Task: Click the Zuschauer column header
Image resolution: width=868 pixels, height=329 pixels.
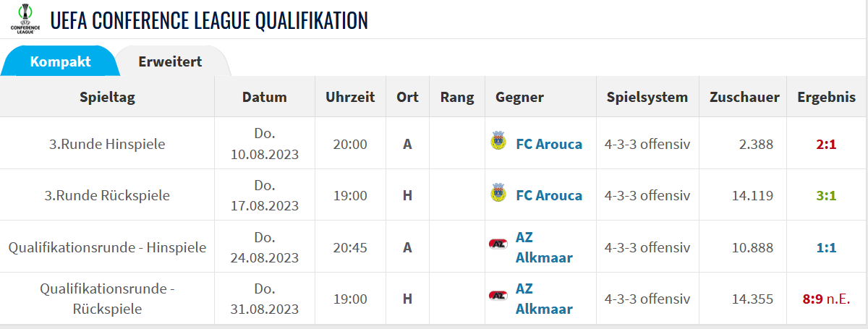Action: [x=744, y=97]
